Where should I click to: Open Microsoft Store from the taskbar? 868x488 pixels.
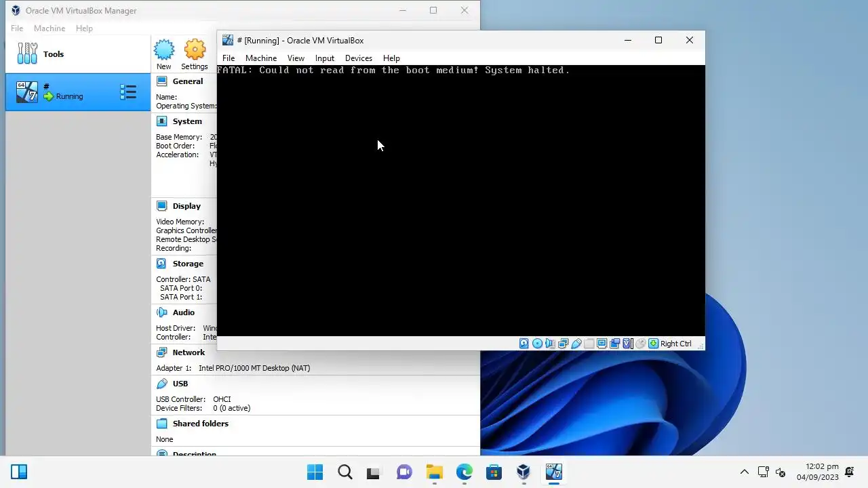point(494,472)
